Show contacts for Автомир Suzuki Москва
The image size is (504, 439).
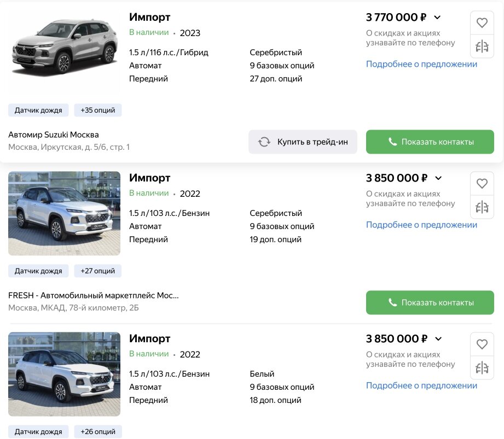(430, 142)
